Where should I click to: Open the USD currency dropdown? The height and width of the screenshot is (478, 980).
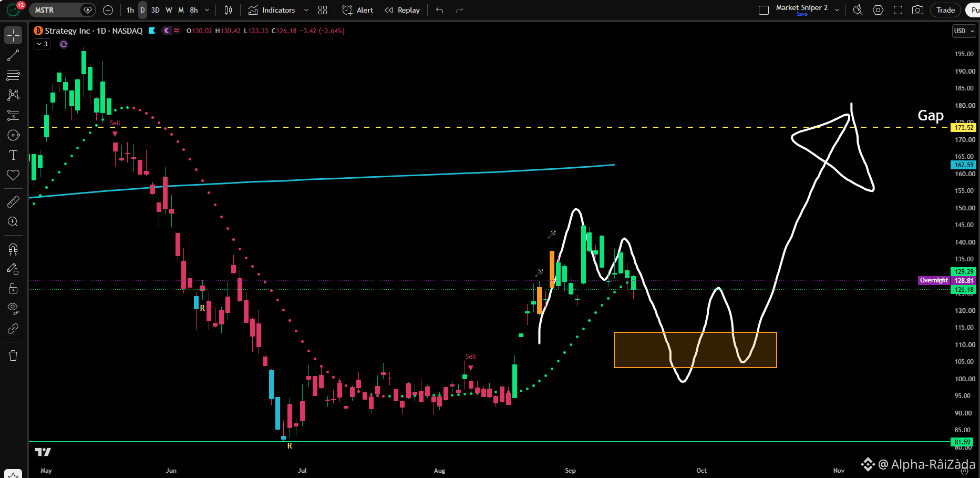pyautogui.click(x=964, y=31)
